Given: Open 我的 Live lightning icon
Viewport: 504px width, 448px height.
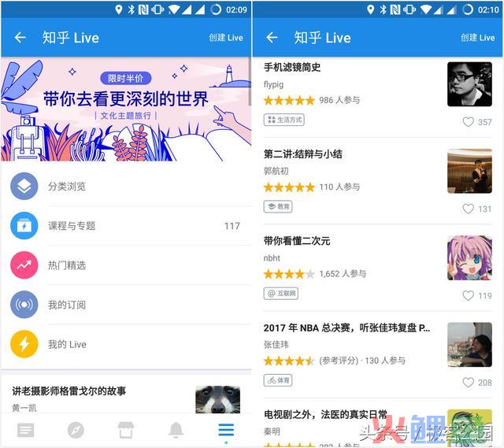Looking at the screenshot, I should 24,344.
